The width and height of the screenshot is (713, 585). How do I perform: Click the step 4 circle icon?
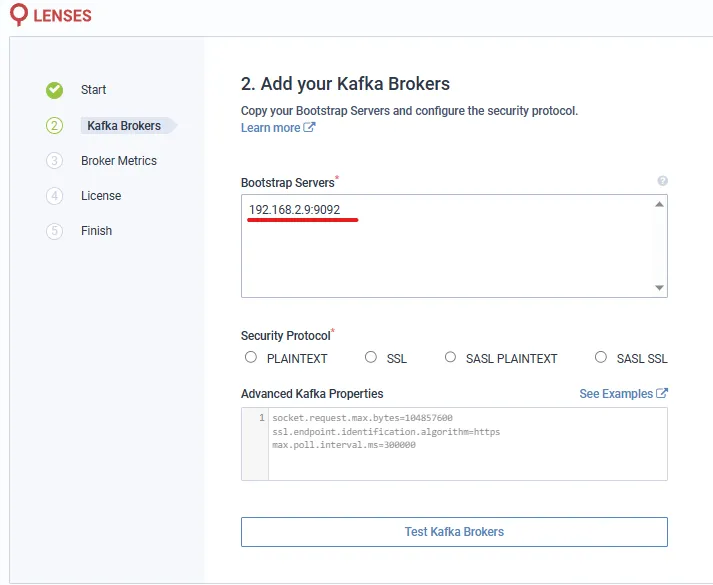tap(55, 196)
